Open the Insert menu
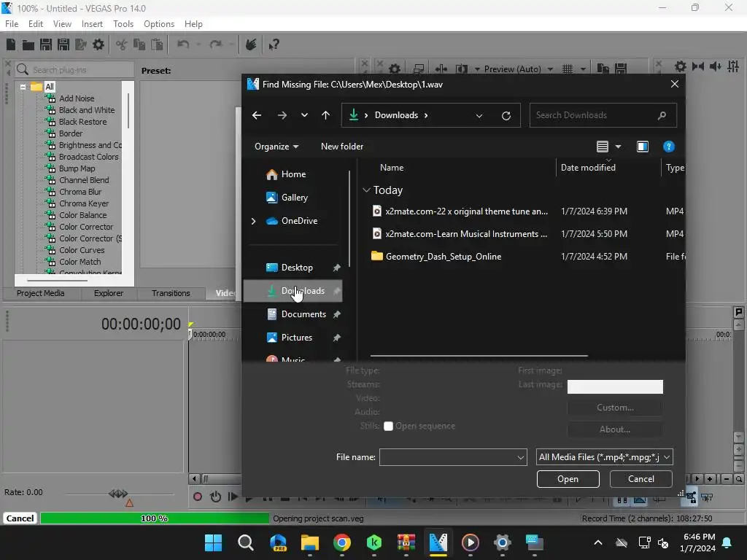Viewport: 747px width, 560px height. 92,24
